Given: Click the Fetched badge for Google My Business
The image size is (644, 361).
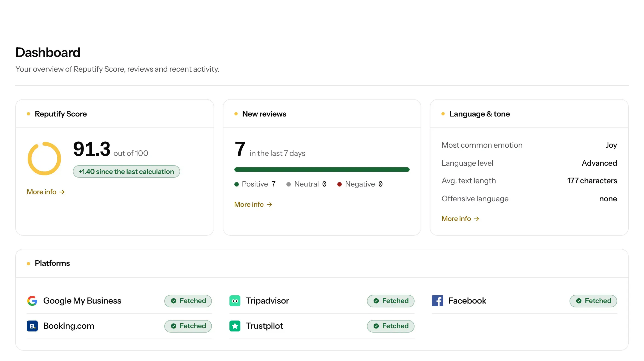Looking at the screenshot, I should [188, 301].
